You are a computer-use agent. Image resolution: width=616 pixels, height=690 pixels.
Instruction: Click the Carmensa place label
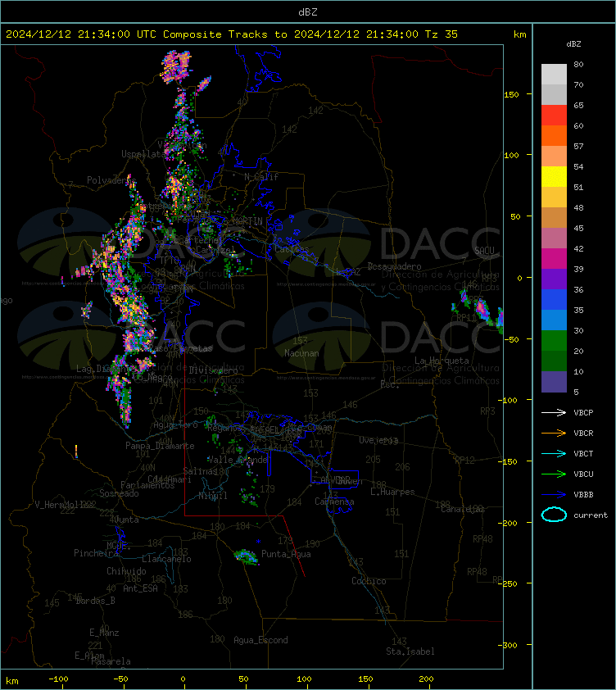point(334,502)
